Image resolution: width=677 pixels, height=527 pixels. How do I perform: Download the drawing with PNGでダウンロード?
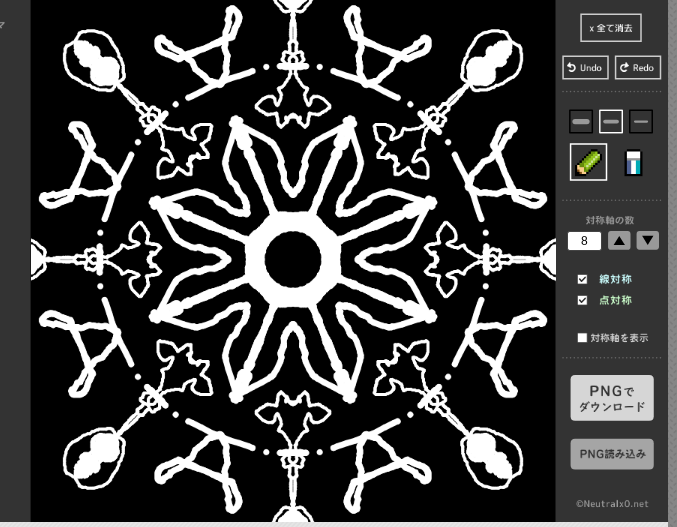611,398
